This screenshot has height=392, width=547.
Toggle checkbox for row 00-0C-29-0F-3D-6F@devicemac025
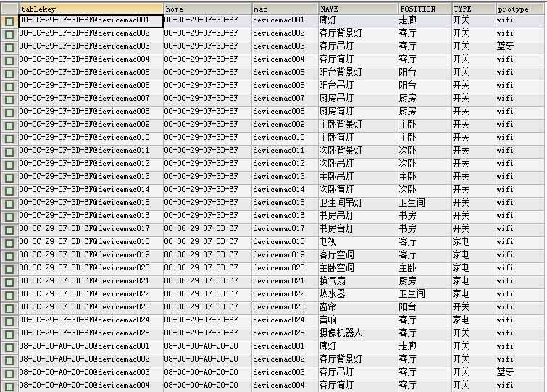click(x=9, y=335)
